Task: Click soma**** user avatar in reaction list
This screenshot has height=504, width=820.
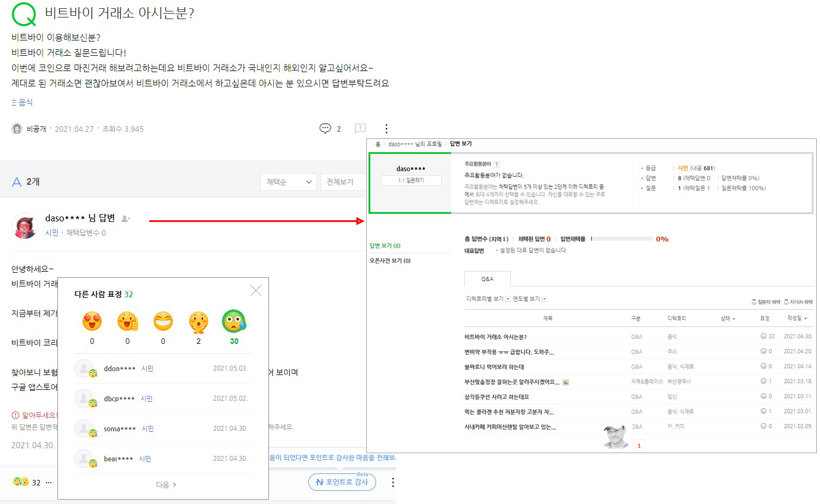Action: (85, 429)
